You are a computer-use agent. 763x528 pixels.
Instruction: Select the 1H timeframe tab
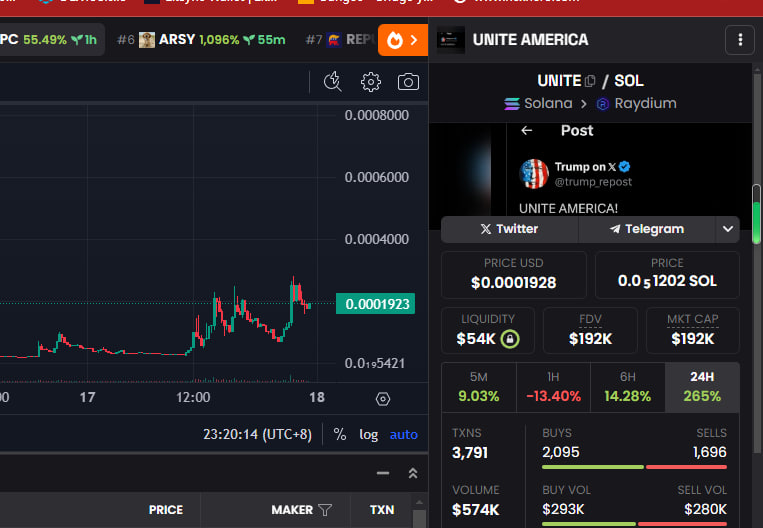[553, 387]
